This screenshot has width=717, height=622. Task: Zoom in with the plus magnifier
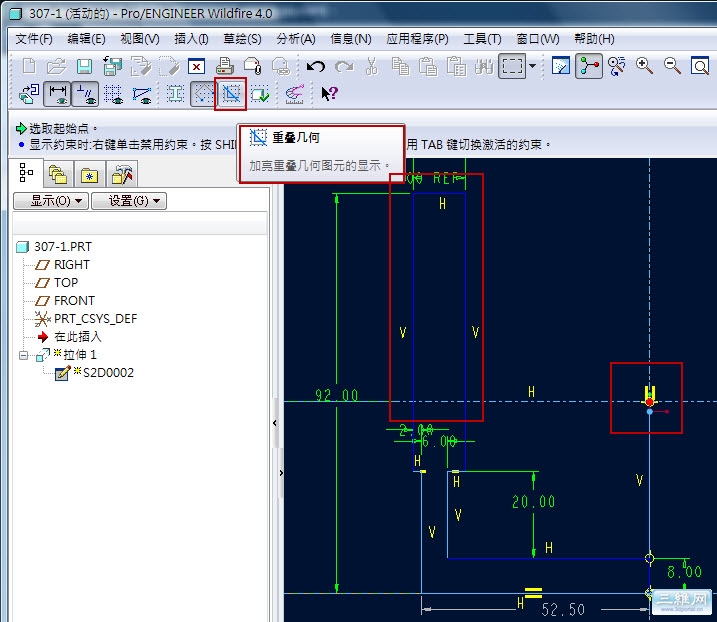tap(644, 66)
